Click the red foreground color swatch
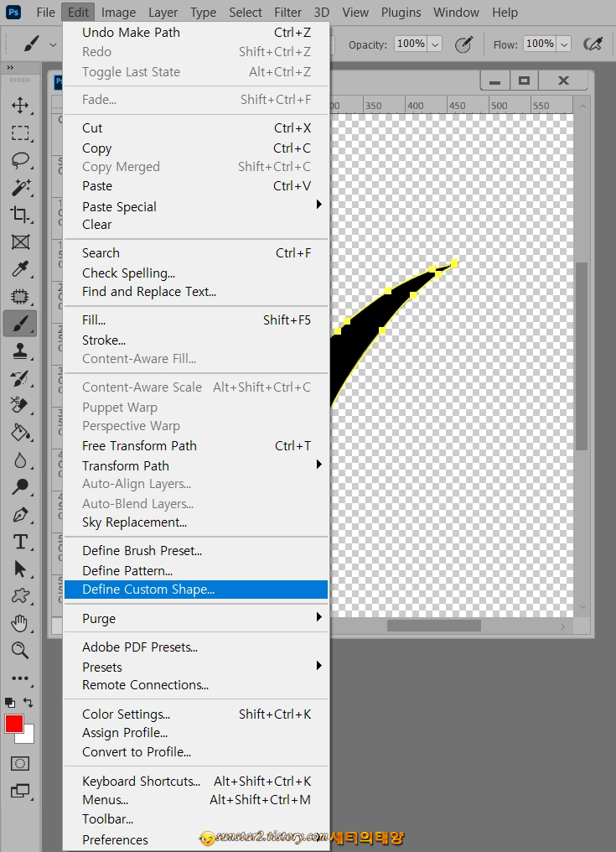The width and height of the screenshot is (616, 852). pyautogui.click(x=13, y=723)
